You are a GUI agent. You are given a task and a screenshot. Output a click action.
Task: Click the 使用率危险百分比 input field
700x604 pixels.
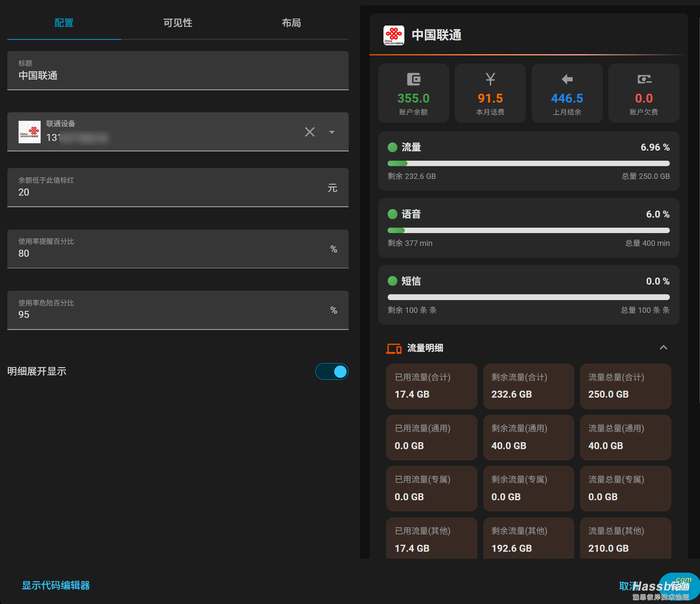pos(178,310)
